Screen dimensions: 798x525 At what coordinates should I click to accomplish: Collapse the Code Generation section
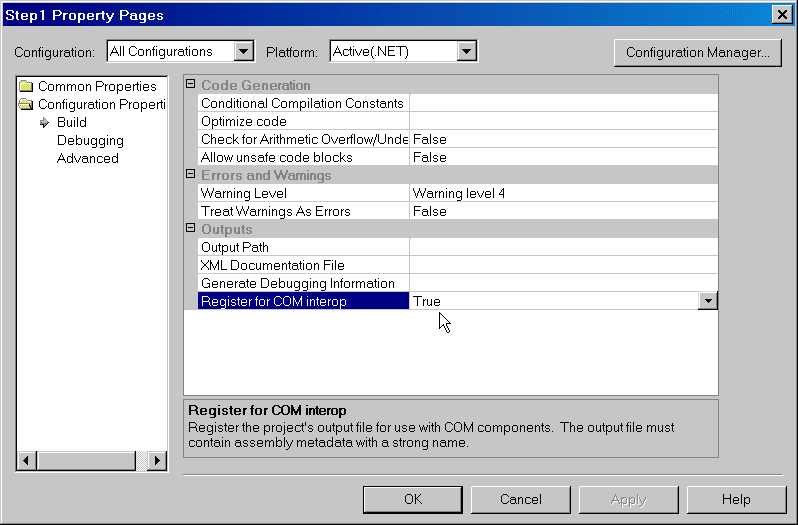(x=191, y=85)
